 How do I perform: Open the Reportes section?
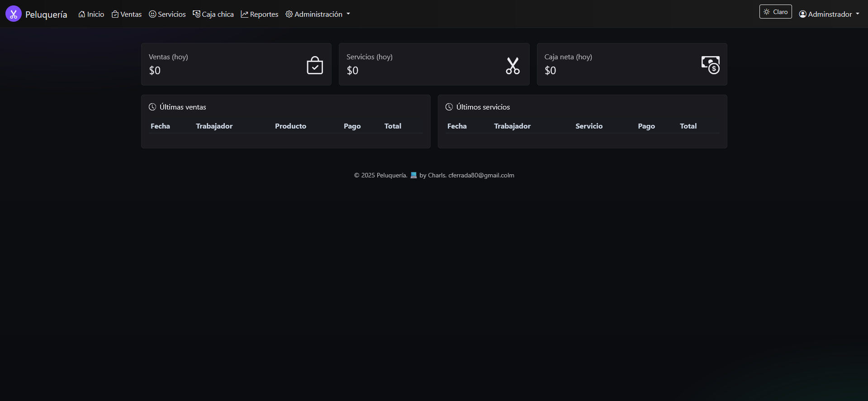(x=260, y=14)
